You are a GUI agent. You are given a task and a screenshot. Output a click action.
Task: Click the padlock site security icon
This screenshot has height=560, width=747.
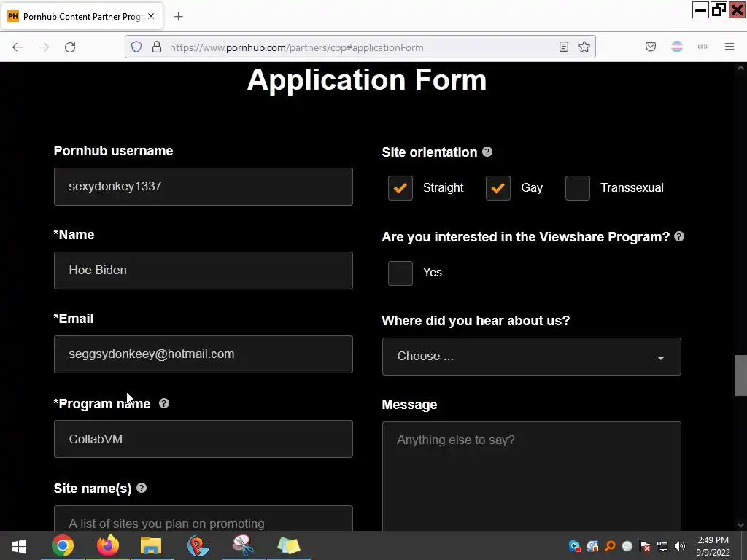157,47
